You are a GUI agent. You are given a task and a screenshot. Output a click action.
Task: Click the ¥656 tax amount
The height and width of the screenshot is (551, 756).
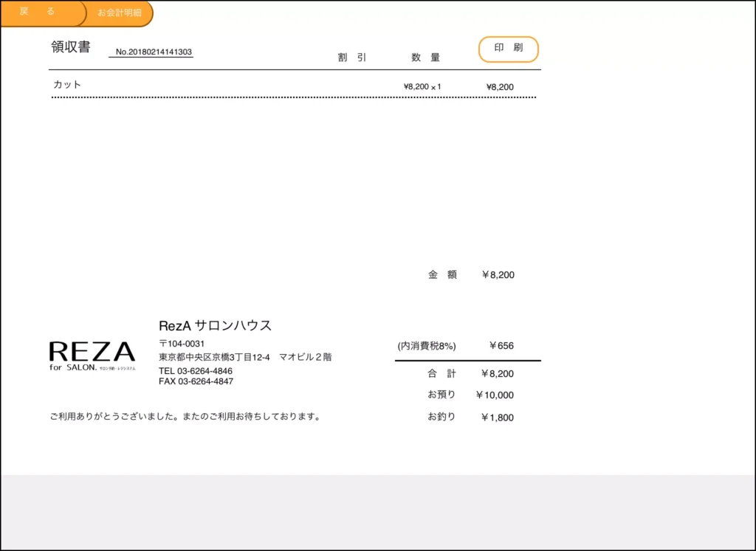501,346
